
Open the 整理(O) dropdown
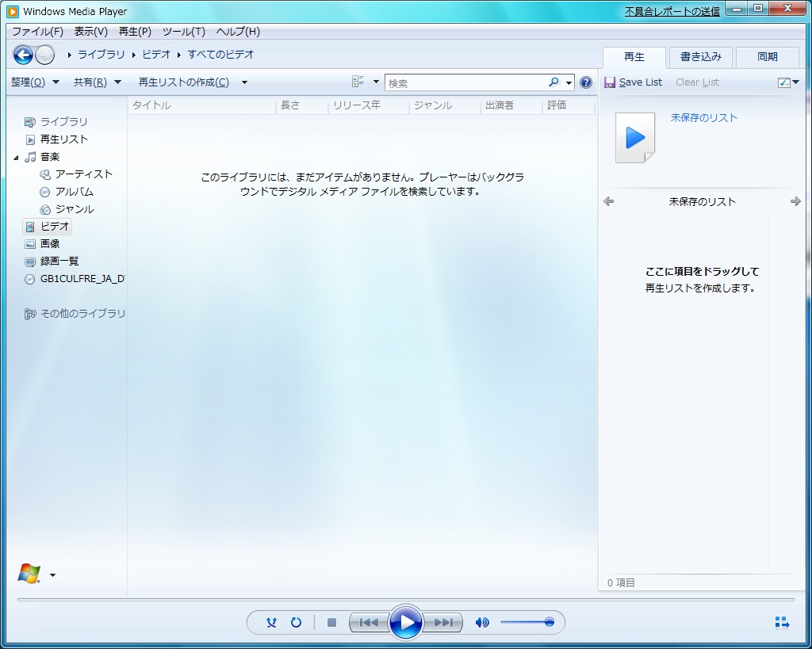35,82
